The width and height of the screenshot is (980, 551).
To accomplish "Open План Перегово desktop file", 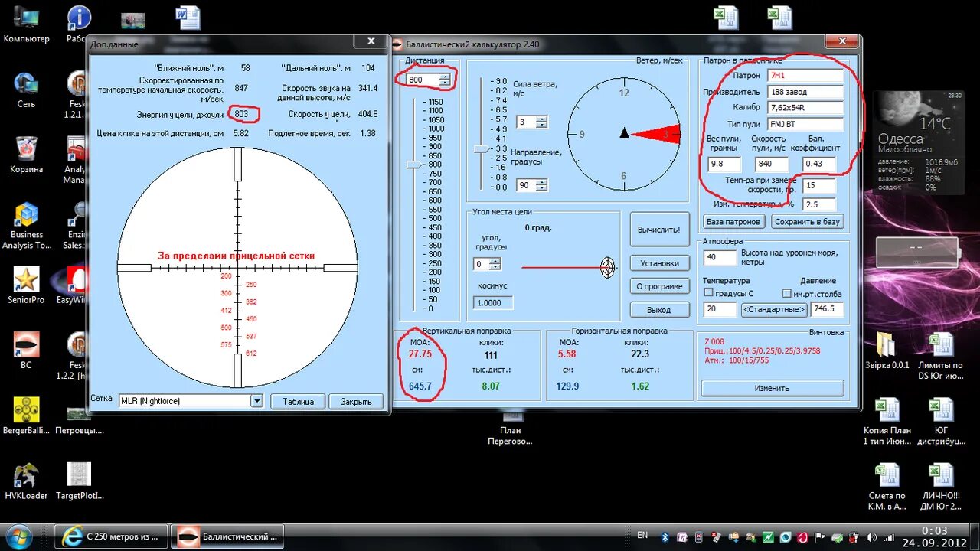I will tap(511, 429).
